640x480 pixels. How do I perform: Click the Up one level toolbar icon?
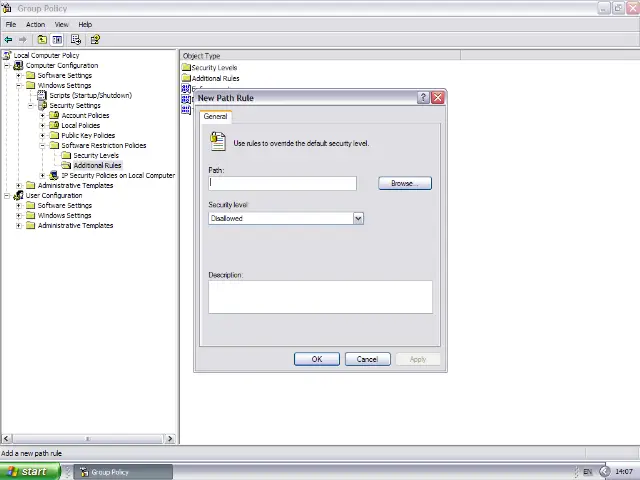42,40
